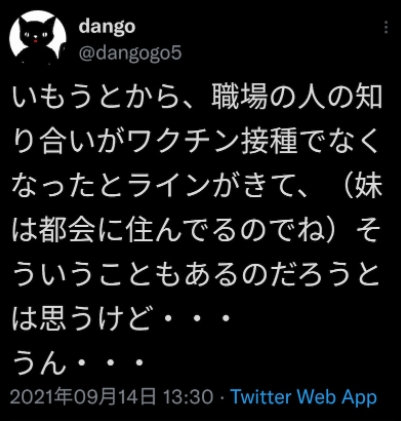
Task: Open the three-dot more options menu
Action: pos(386,27)
